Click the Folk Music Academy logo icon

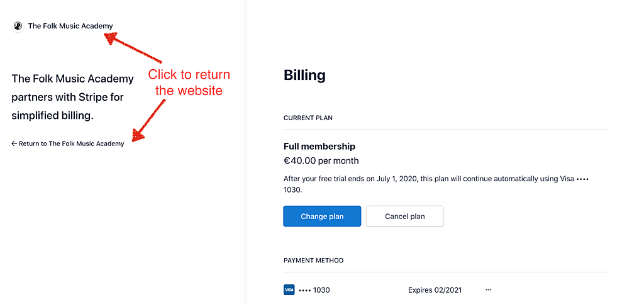coord(18,26)
